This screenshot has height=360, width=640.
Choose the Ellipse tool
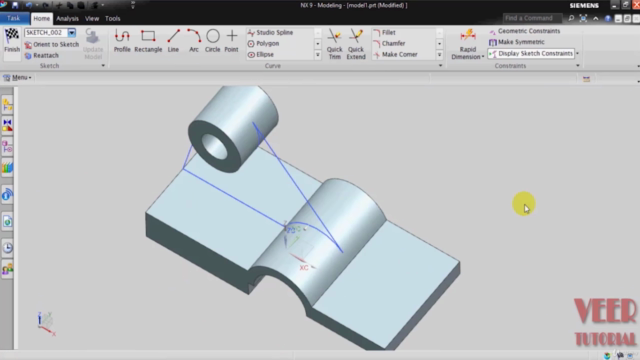click(x=261, y=54)
